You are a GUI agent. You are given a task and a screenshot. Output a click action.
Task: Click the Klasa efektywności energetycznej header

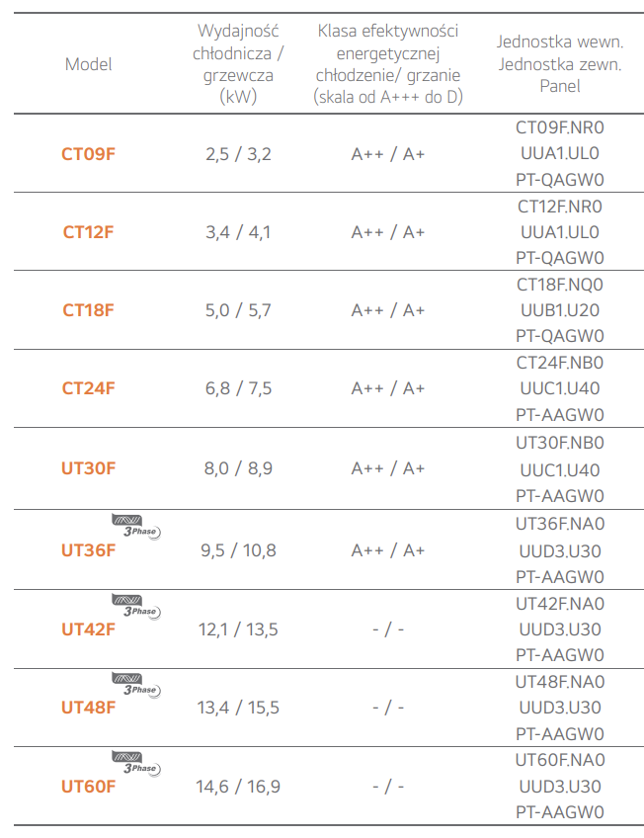[x=388, y=63]
